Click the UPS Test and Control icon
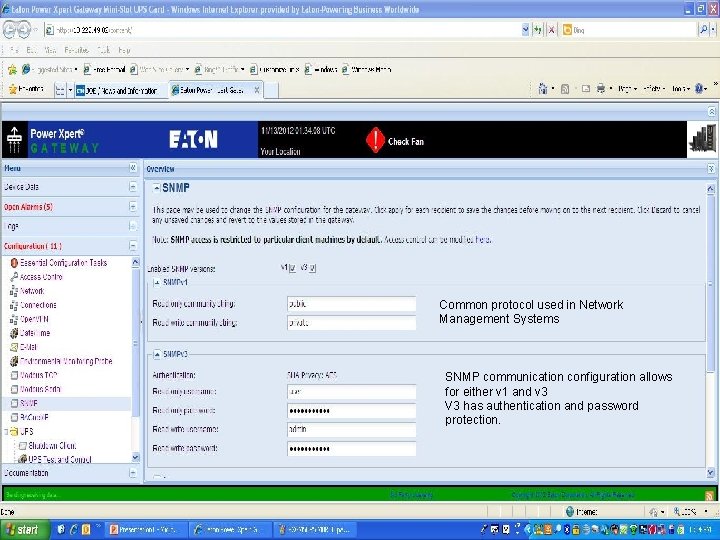This screenshot has height=540, width=720. (22, 459)
